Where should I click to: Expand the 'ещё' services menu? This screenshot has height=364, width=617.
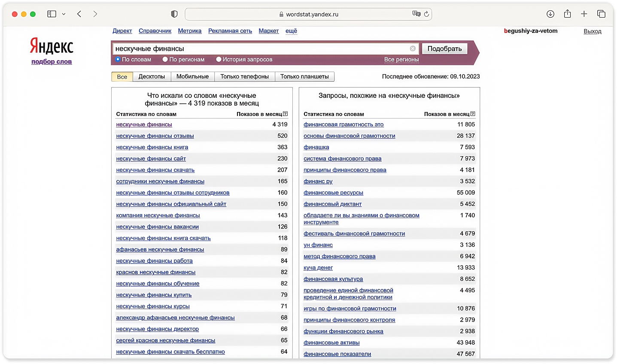tap(291, 31)
